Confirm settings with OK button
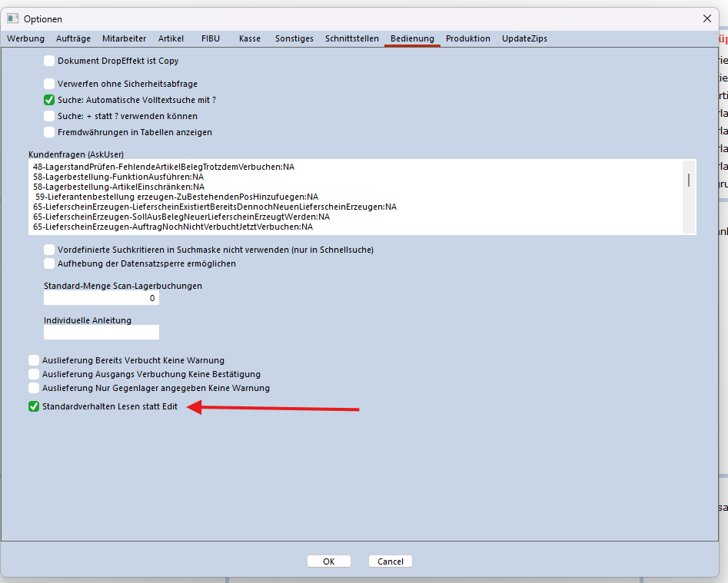The width and height of the screenshot is (728, 583). (x=328, y=561)
